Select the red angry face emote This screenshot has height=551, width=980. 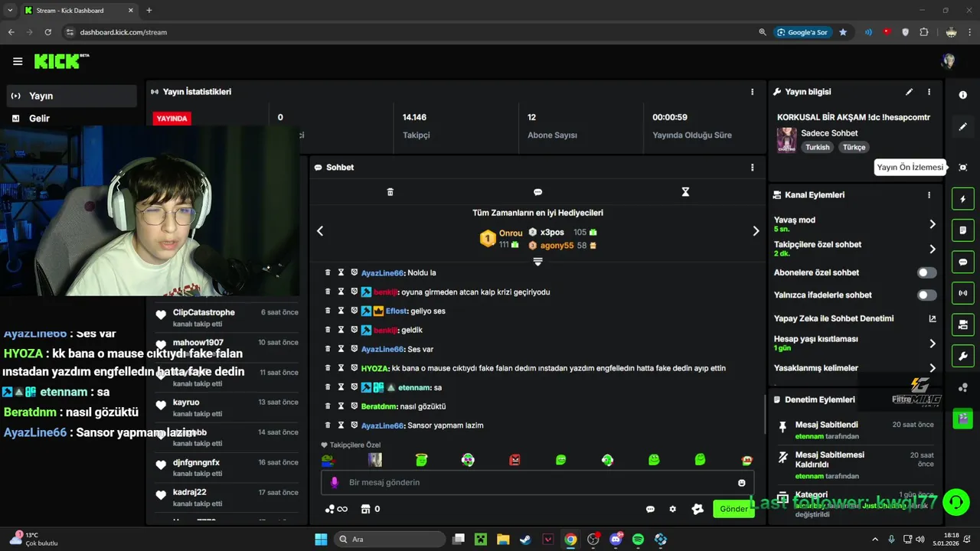[x=514, y=460]
